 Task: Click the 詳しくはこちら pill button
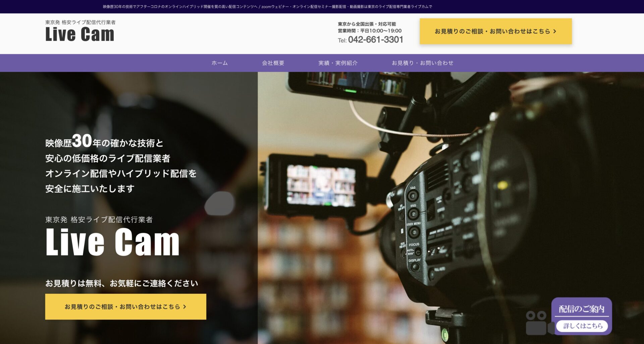click(x=583, y=326)
